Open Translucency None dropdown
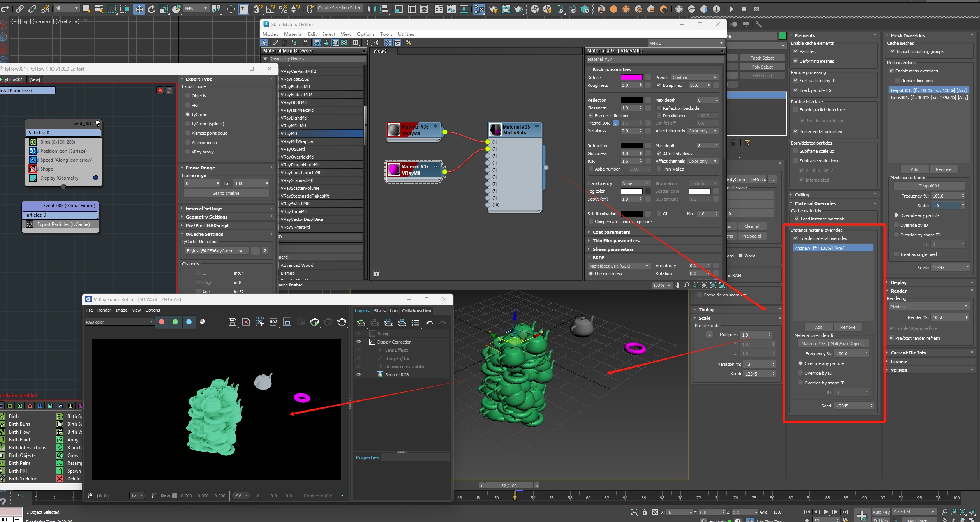The height and width of the screenshot is (522, 980). coord(635,183)
